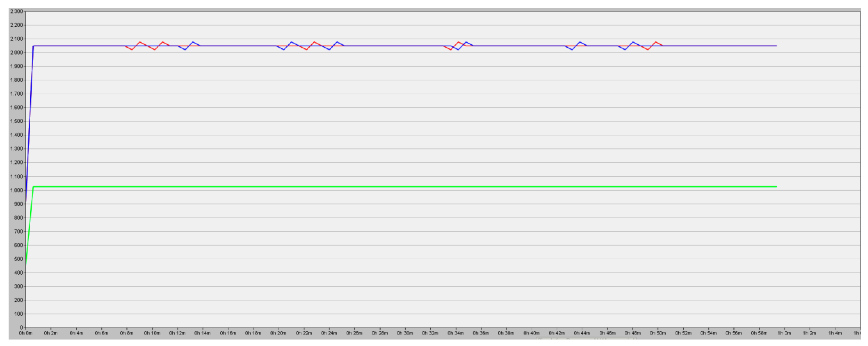Click the 0h 0m origin time label
The height and width of the screenshot is (346, 868).
pyautogui.click(x=26, y=333)
